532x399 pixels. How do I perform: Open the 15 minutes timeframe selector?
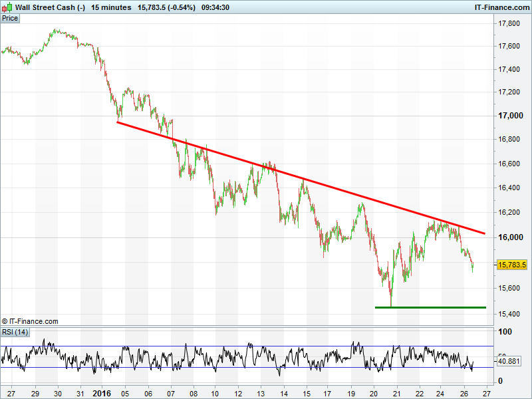[x=111, y=7]
